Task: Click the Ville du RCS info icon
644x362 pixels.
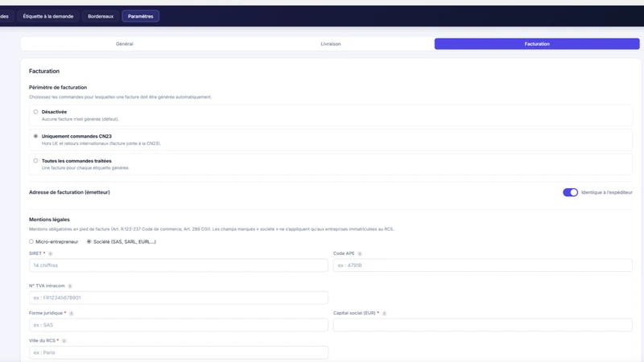Action: pyautogui.click(x=64, y=340)
